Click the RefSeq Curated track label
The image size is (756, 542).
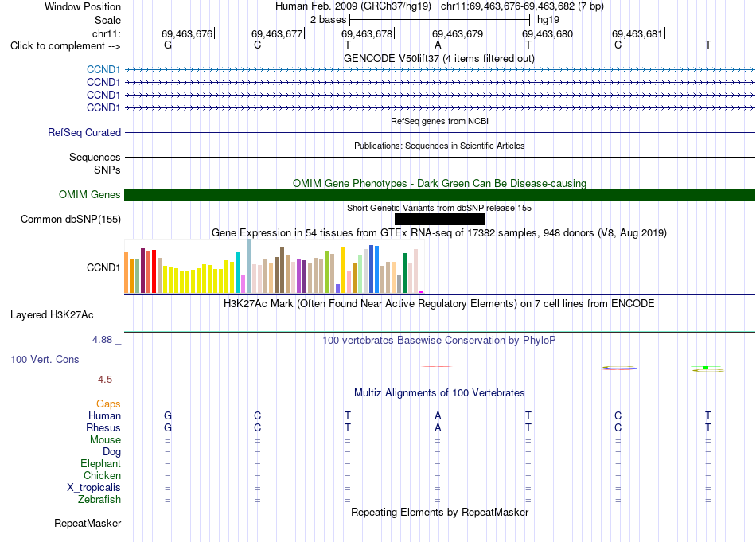click(x=84, y=133)
